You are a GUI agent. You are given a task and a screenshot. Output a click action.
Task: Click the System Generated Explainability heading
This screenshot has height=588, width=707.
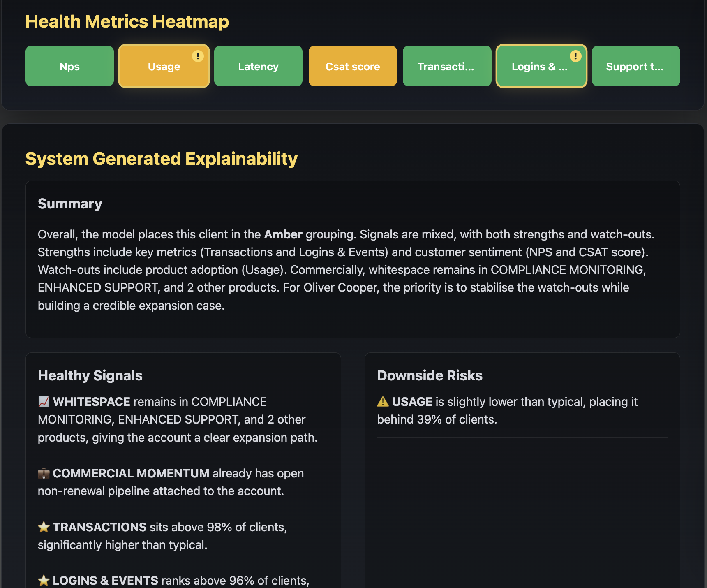pos(162,159)
